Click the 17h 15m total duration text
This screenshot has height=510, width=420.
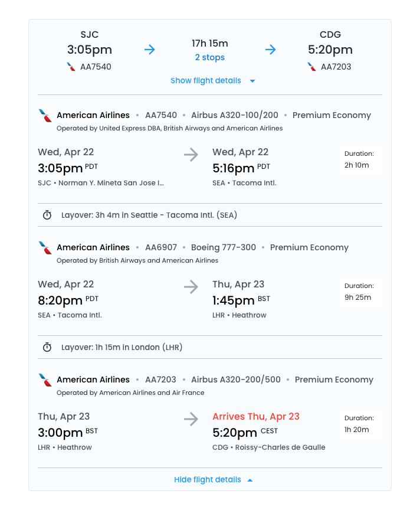coord(209,43)
